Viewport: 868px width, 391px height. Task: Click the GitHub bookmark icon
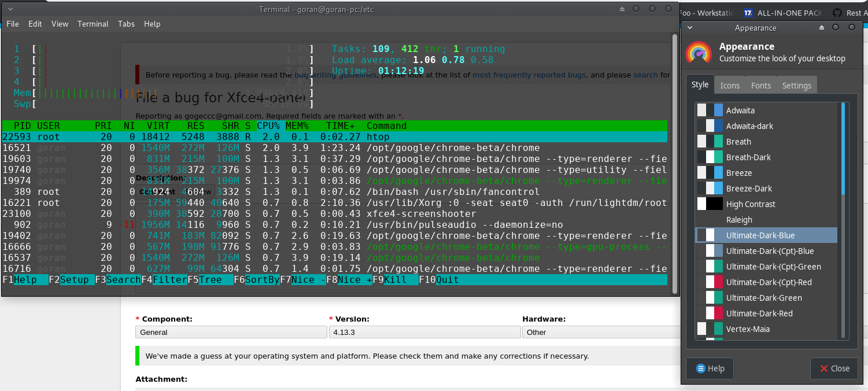[x=837, y=13]
